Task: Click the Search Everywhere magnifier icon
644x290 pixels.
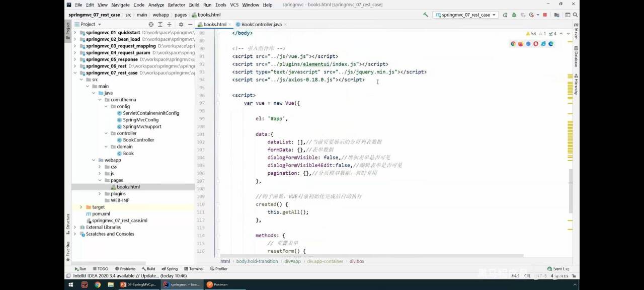Action: point(575,15)
